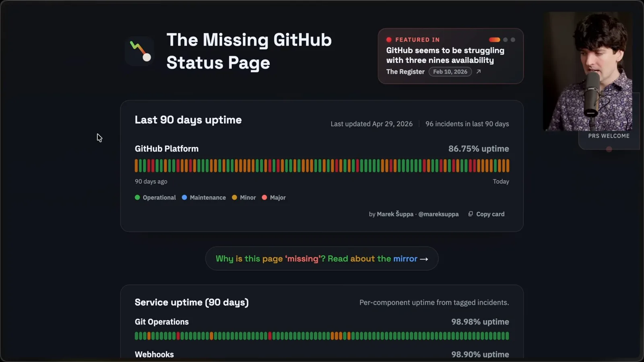Click the 'Last 90 days uptime' heading
644x362 pixels.
(188, 120)
